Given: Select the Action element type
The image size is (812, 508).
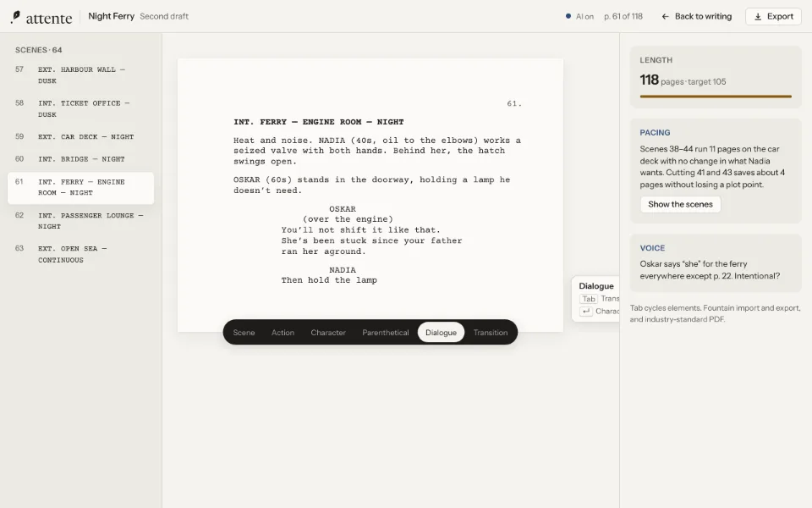Looking at the screenshot, I should 283,332.
